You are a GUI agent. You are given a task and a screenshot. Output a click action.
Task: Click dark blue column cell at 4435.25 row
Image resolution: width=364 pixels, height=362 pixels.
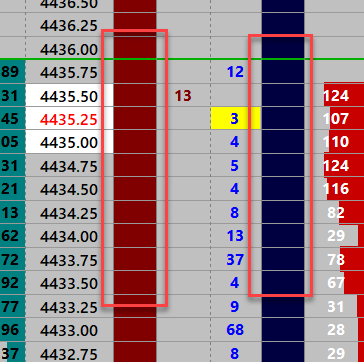(283, 118)
